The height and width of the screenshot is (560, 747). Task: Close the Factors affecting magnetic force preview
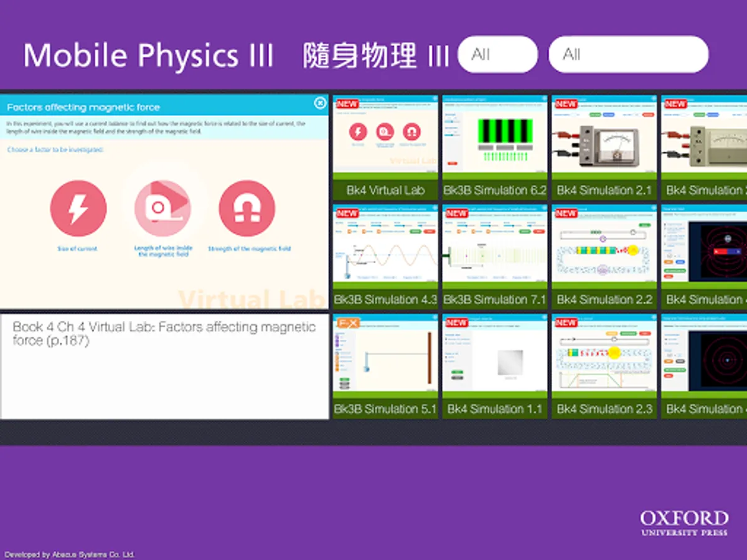coord(320,103)
